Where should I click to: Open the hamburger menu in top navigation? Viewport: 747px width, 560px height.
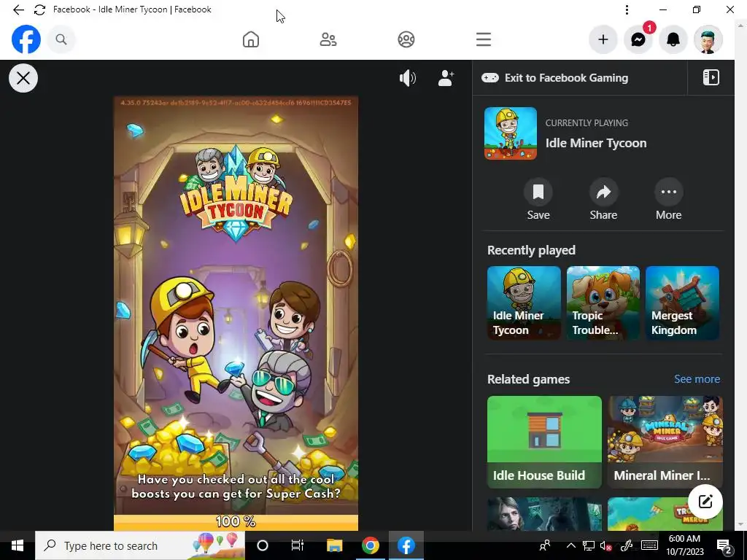tap(484, 39)
